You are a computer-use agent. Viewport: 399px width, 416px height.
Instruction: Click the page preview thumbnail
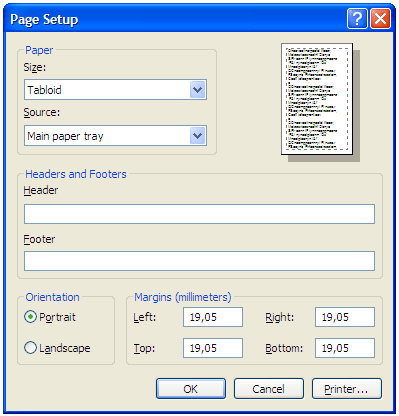[317, 99]
